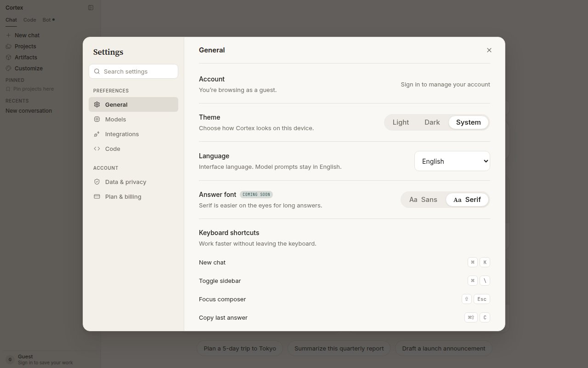Select the System theme option
This screenshot has height=368, width=588.
(x=468, y=122)
